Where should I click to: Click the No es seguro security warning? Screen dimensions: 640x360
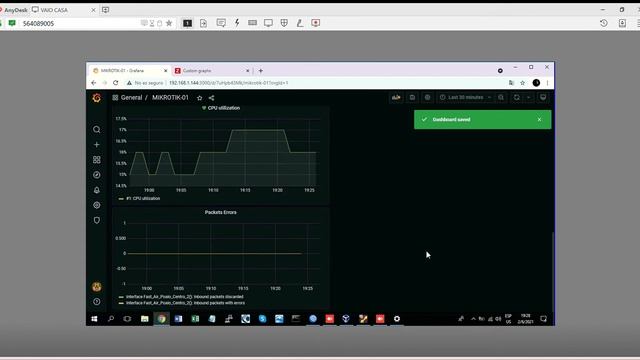tap(145, 83)
